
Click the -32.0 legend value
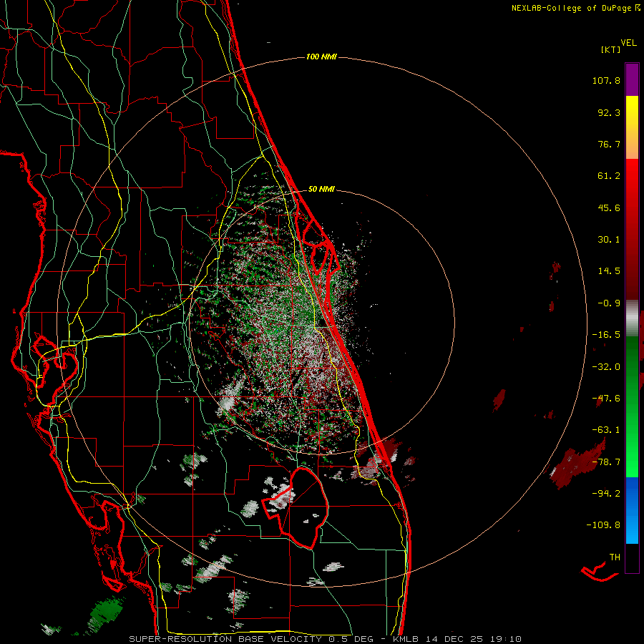606,367
